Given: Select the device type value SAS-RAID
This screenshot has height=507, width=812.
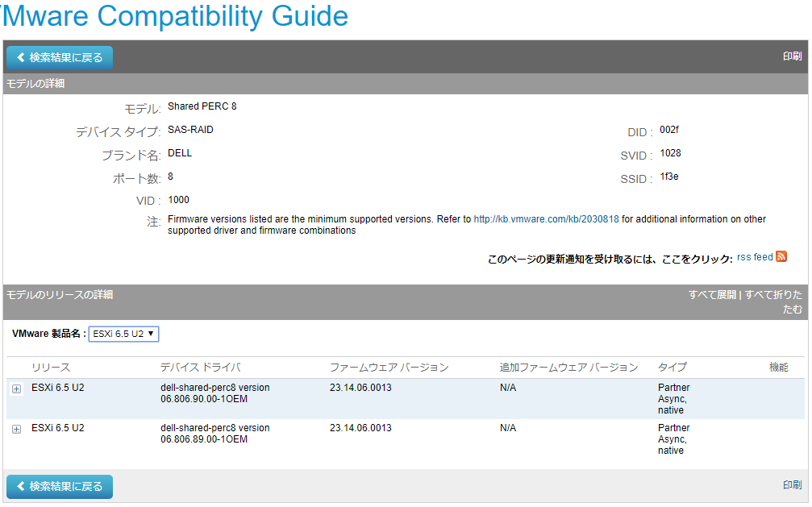Looking at the screenshot, I should click(x=190, y=130).
